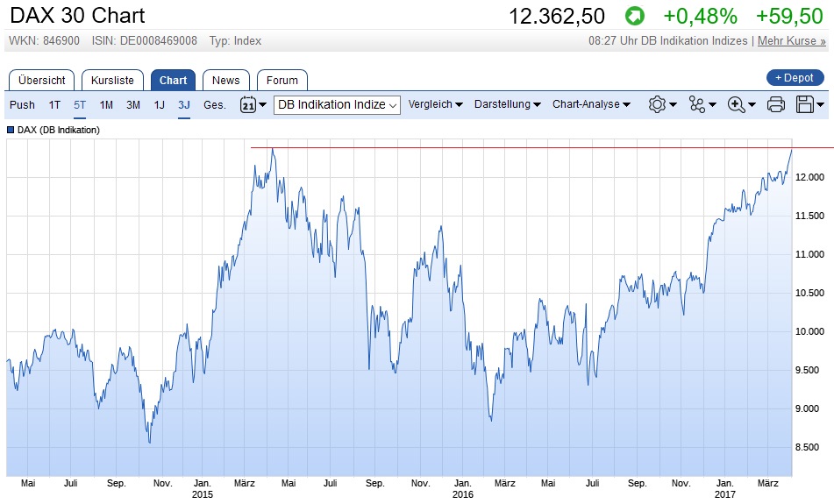834x504 pixels.
Task: Click the save floppy disk icon
Action: click(805, 105)
